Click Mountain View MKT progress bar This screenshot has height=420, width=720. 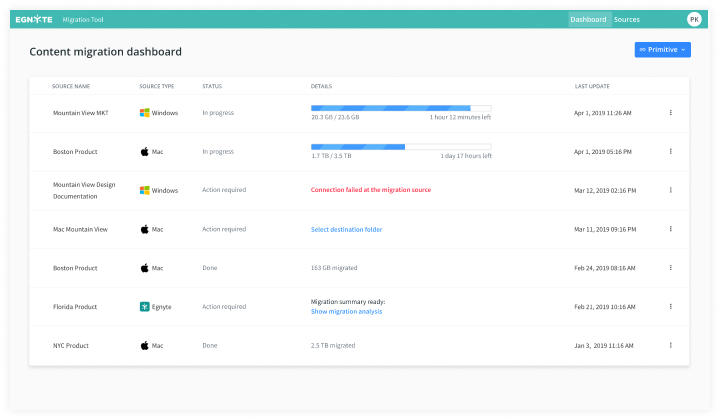pyautogui.click(x=401, y=107)
